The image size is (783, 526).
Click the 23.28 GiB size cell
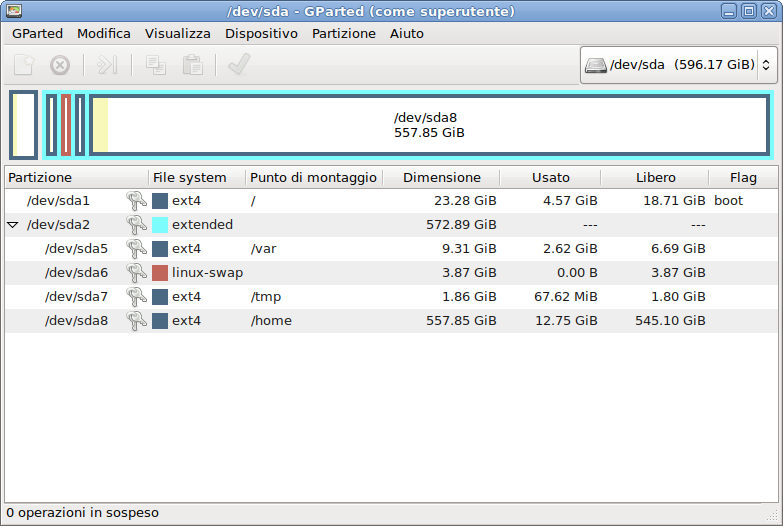pyautogui.click(x=465, y=201)
